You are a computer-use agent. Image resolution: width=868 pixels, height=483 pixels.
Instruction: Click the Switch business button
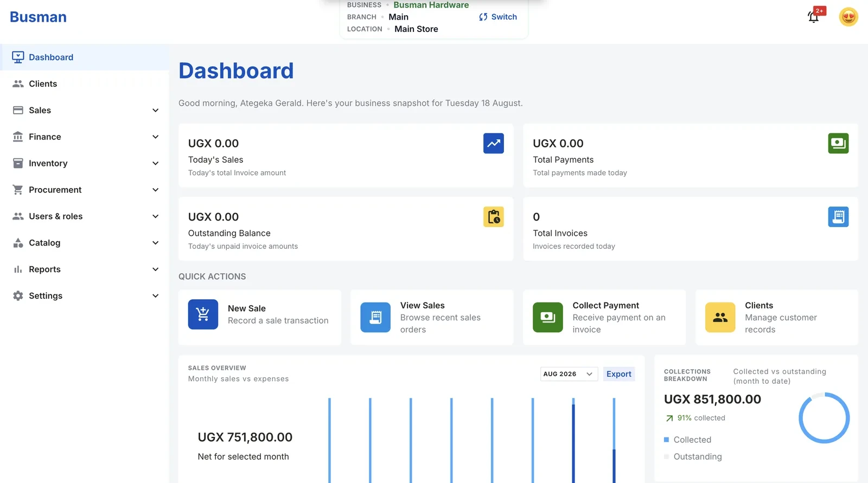(498, 17)
